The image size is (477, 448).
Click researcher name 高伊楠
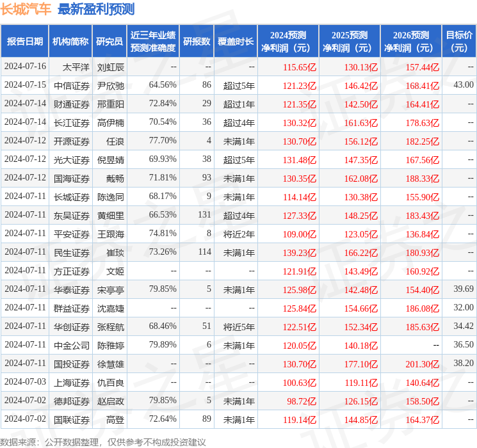coord(111,123)
